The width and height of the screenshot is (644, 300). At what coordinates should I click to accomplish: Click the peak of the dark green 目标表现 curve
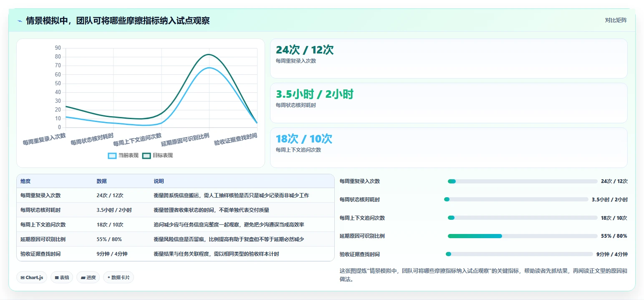(209, 54)
